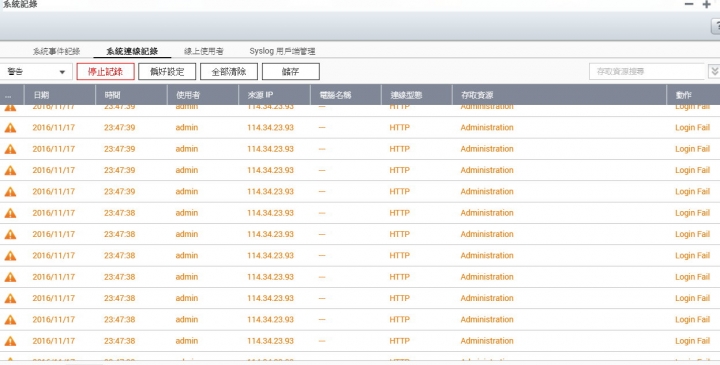Switch to 線上使用者 tab
This screenshot has height=365, width=720.
pyautogui.click(x=203, y=51)
